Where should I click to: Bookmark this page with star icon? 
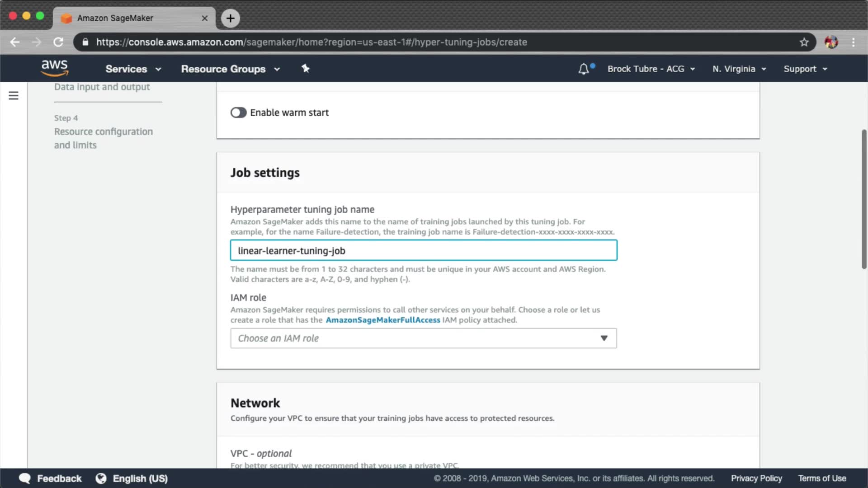804,42
